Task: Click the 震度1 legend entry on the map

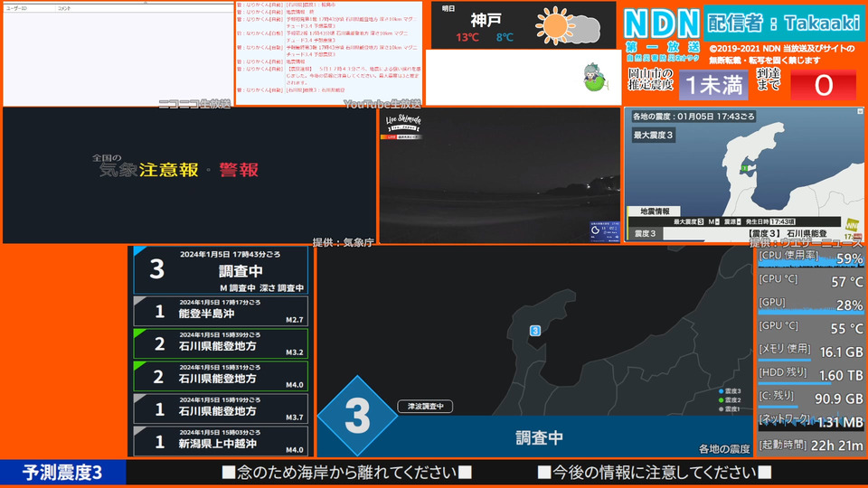Action: coord(730,408)
